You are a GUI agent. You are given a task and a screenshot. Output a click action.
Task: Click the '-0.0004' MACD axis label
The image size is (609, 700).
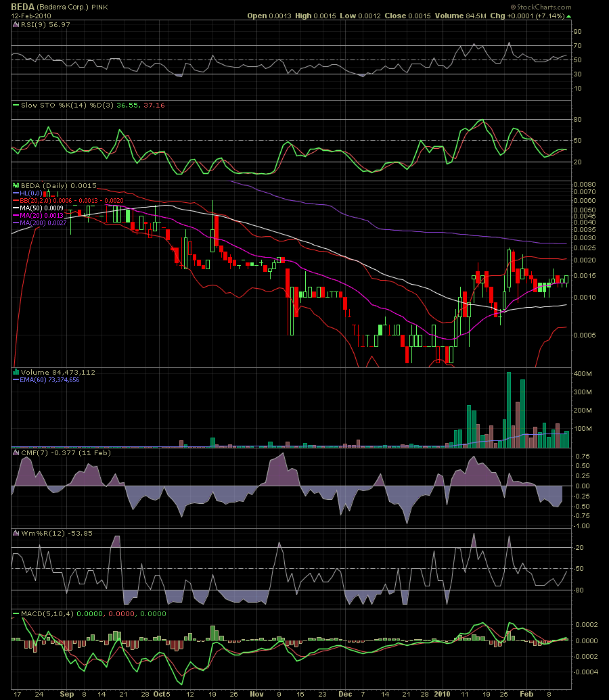coord(585,672)
